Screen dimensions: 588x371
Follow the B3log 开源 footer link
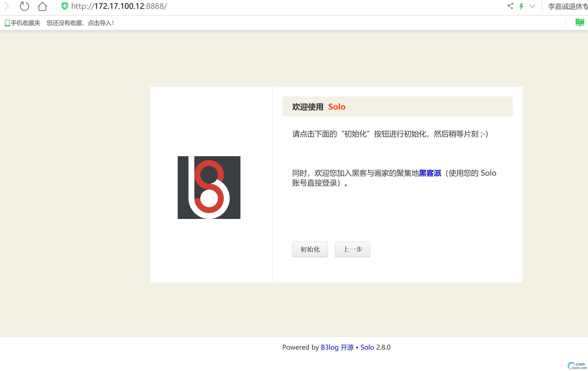click(337, 347)
